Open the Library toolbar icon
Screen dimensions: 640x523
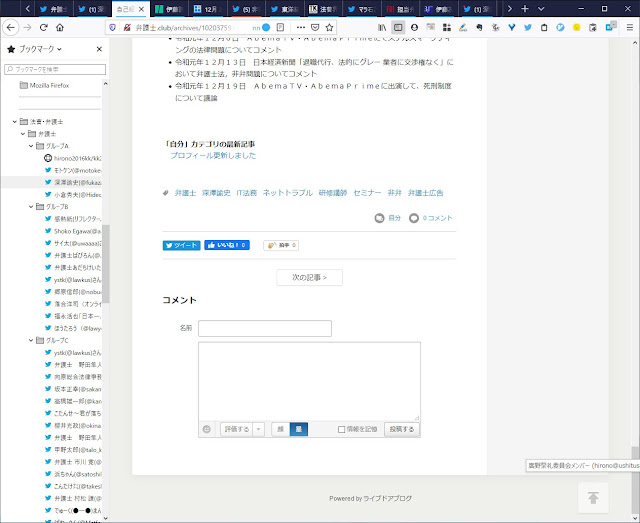pos(382,27)
